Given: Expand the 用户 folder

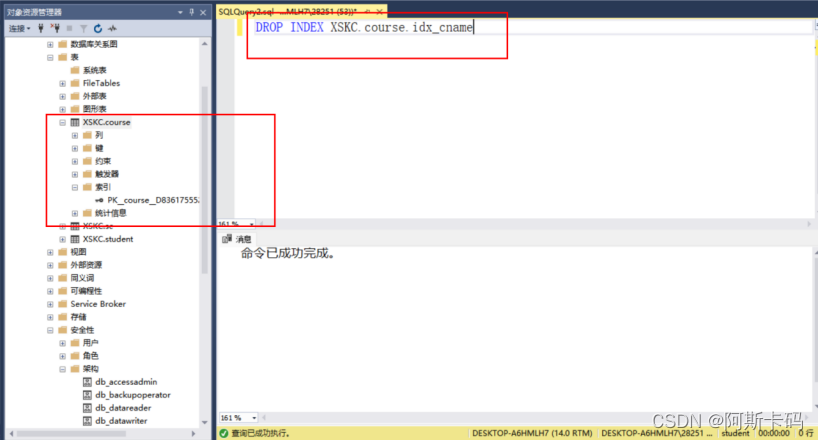Looking at the screenshot, I should pyautogui.click(x=63, y=343).
